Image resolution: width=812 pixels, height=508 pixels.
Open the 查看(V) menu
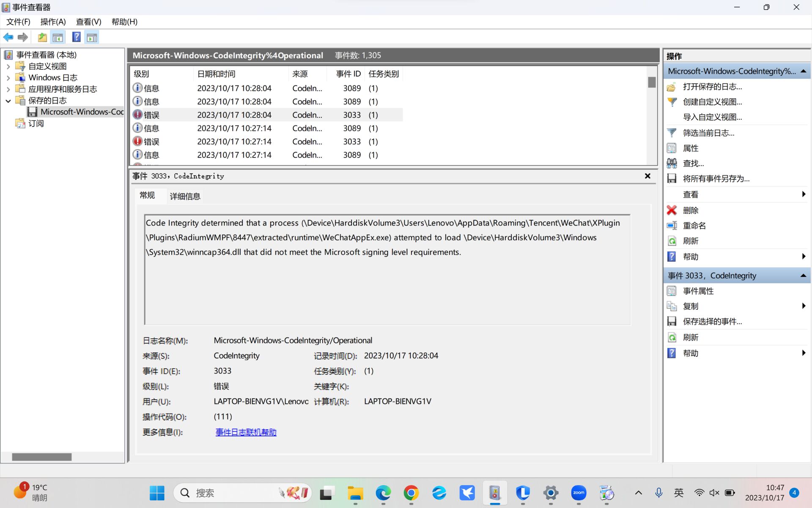point(88,22)
